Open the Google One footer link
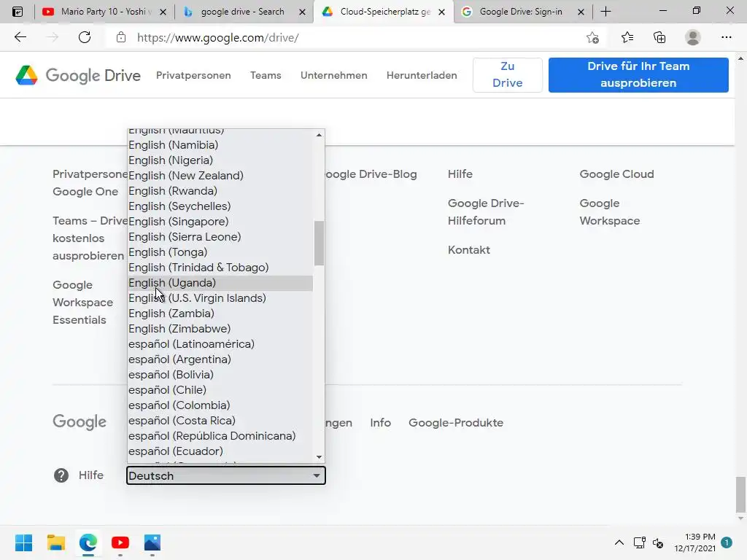Viewport: 747px width, 560px height. (85, 192)
